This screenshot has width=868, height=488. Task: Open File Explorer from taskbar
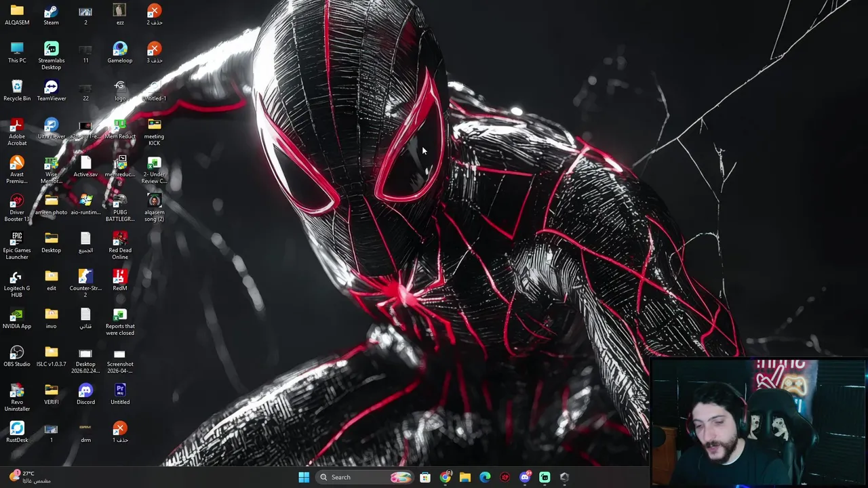click(465, 477)
